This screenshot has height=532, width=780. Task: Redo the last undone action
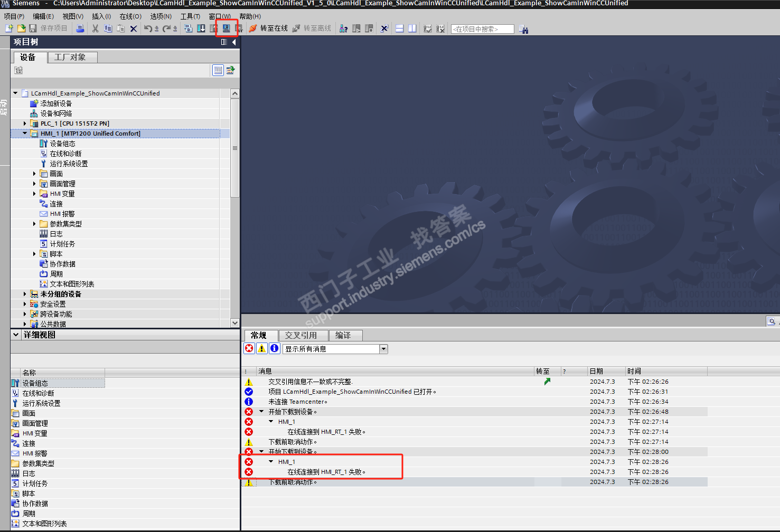(x=167, y=28)
